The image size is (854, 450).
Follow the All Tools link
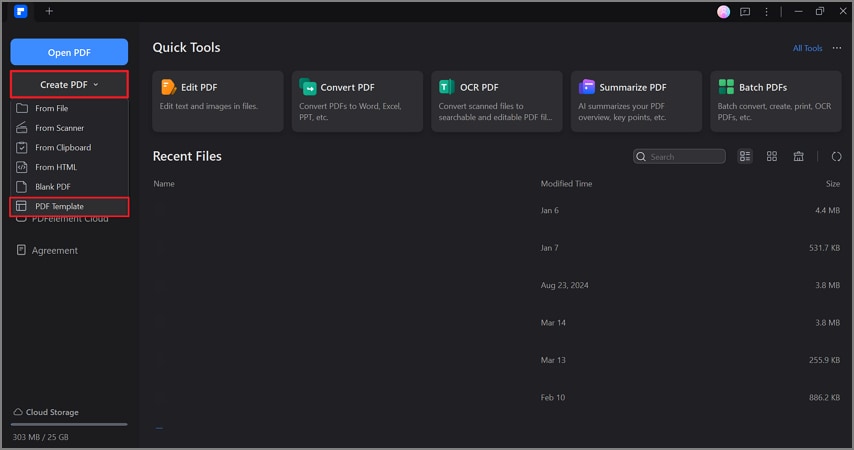(807, 48)
